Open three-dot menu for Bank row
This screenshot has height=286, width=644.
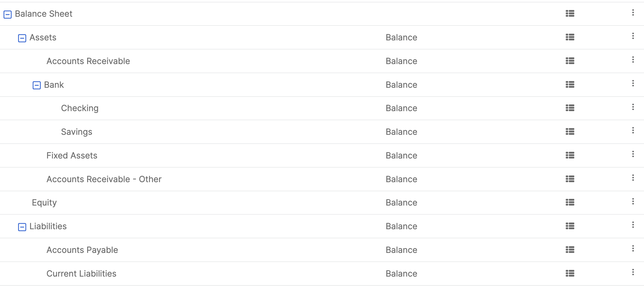[633, 83]
